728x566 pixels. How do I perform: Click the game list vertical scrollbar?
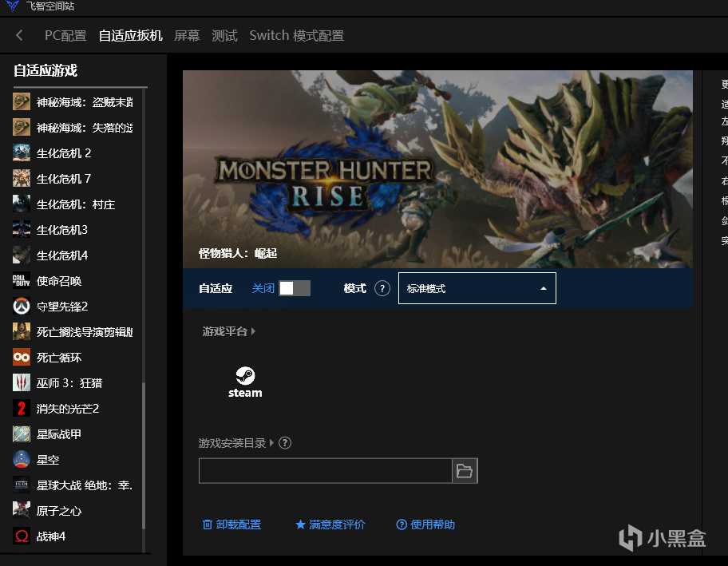[x=144, y=456]
